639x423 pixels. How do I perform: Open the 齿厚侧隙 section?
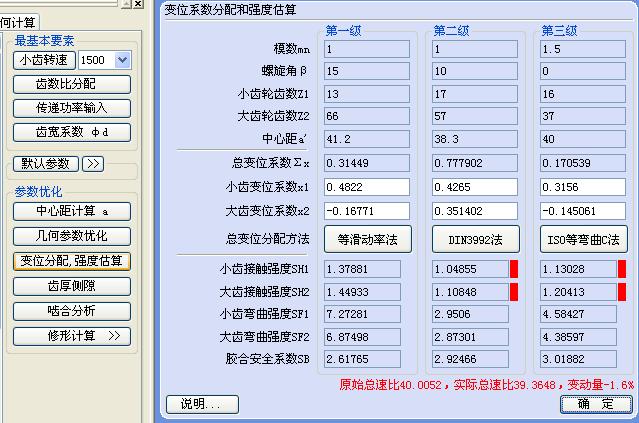tap(72, 286)
